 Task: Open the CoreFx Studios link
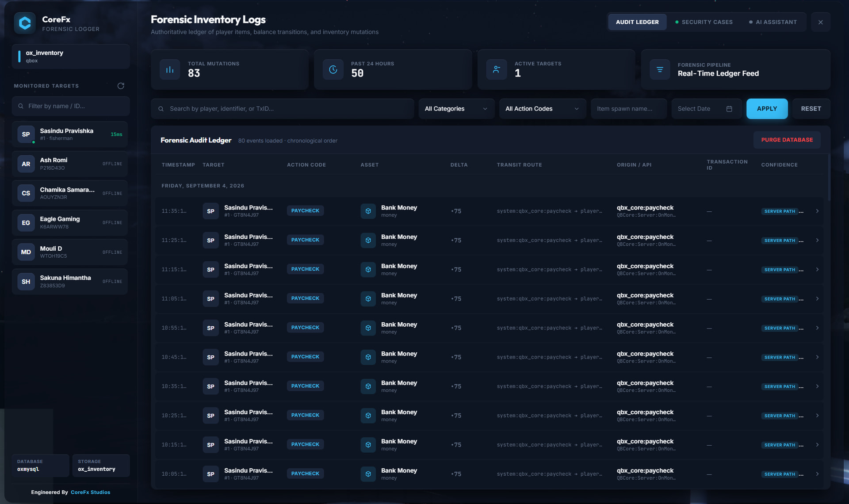[x=90, y=492]
